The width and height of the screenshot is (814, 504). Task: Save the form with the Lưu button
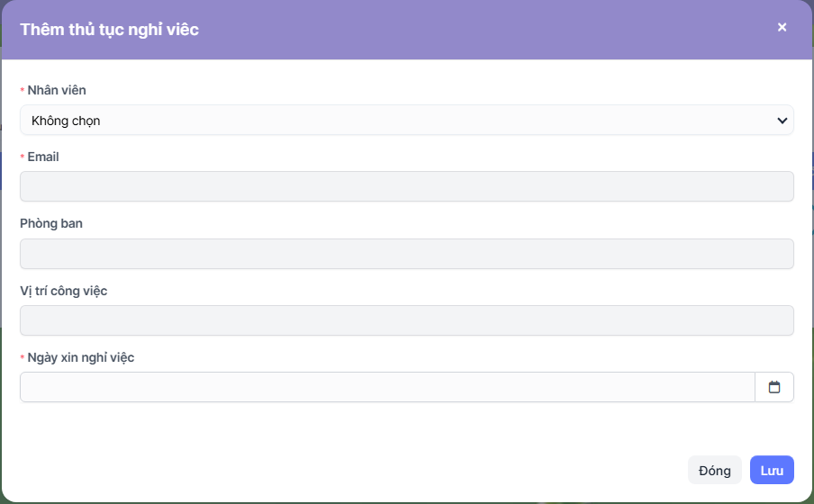pyautogui.click(x=772, y=470)
